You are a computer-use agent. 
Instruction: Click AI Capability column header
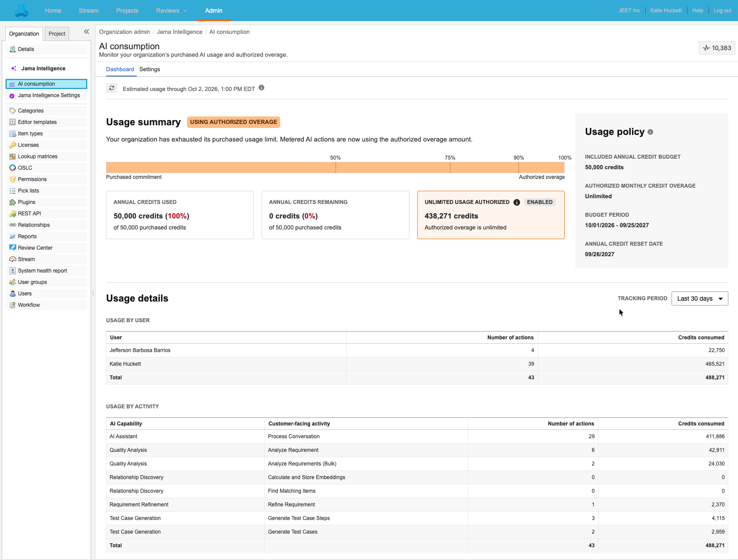pos(126,424)
